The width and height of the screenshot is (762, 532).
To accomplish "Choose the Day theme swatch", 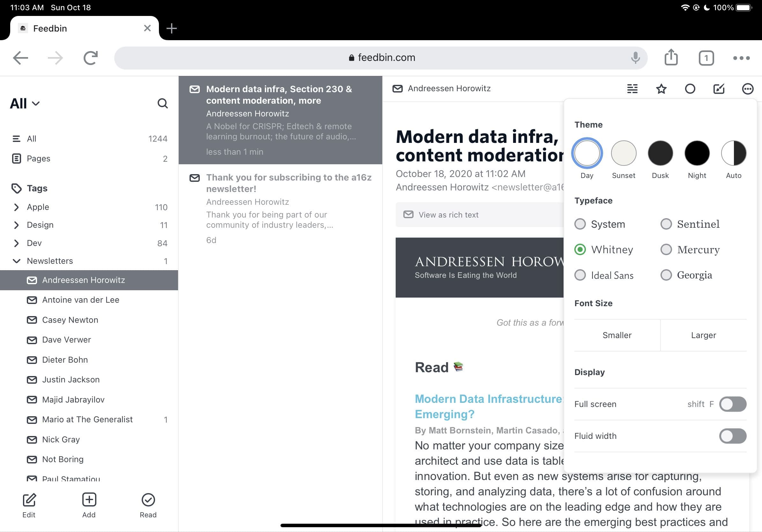I will (587, 153).
